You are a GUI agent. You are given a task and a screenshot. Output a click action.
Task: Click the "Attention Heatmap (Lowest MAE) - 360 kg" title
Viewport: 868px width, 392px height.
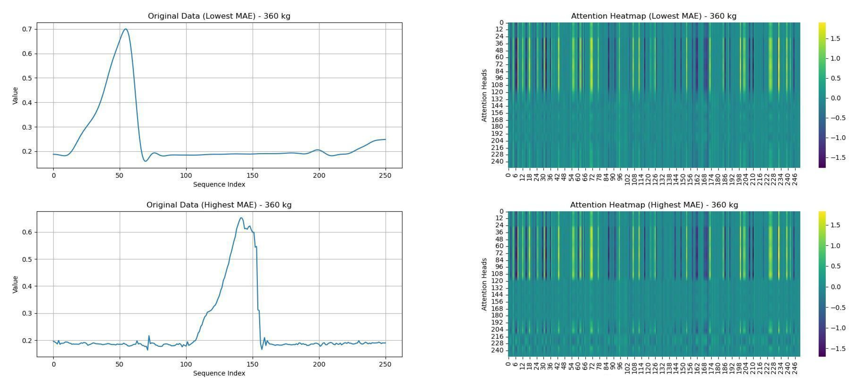[x=654, y=16]
